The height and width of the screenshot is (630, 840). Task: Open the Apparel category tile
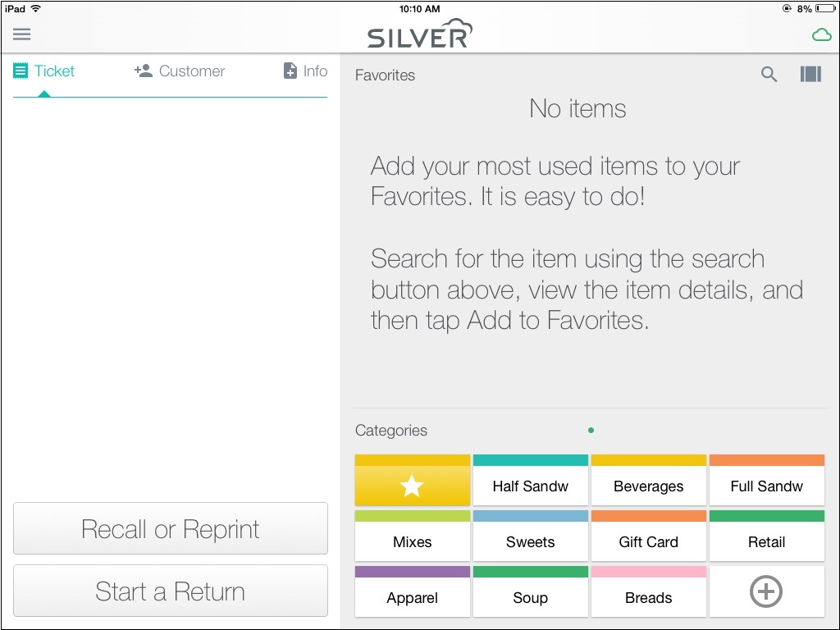(413, 591)
